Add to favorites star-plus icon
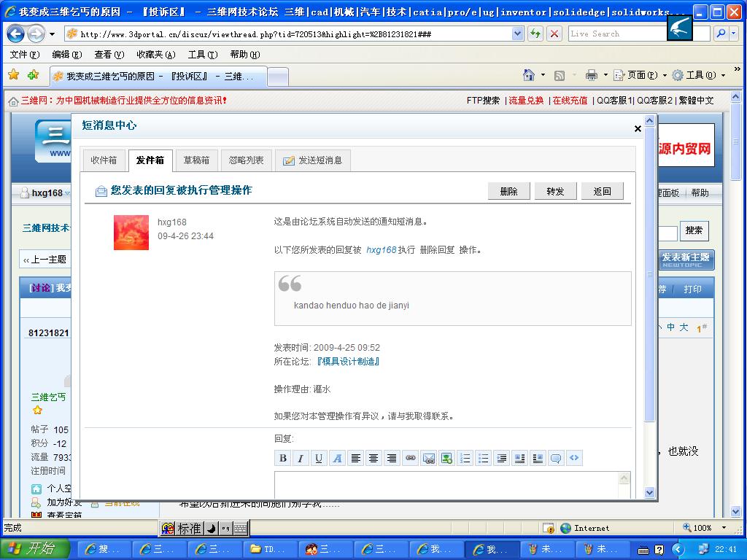This screenshot has width=747, height=560. tap(33, 74)
